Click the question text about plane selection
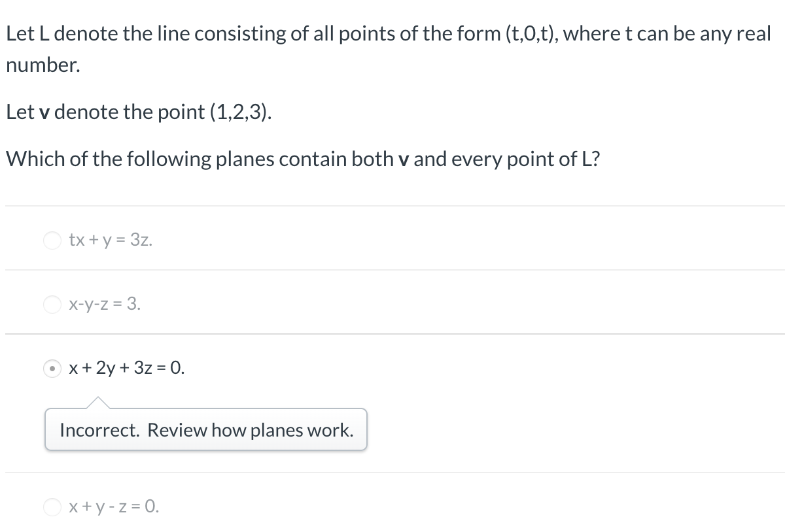The height and width of the screenshot is (532, 785). (304, 159)
